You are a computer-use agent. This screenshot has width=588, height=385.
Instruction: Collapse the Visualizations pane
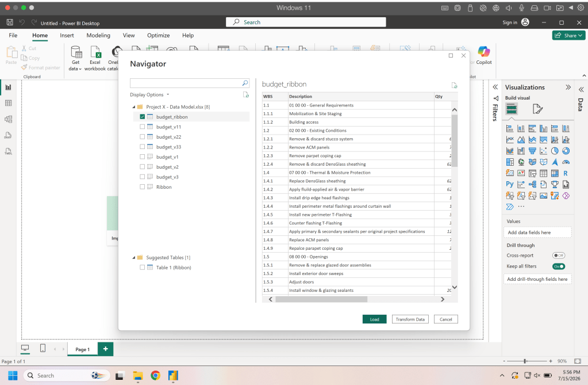tap(568, 87)
